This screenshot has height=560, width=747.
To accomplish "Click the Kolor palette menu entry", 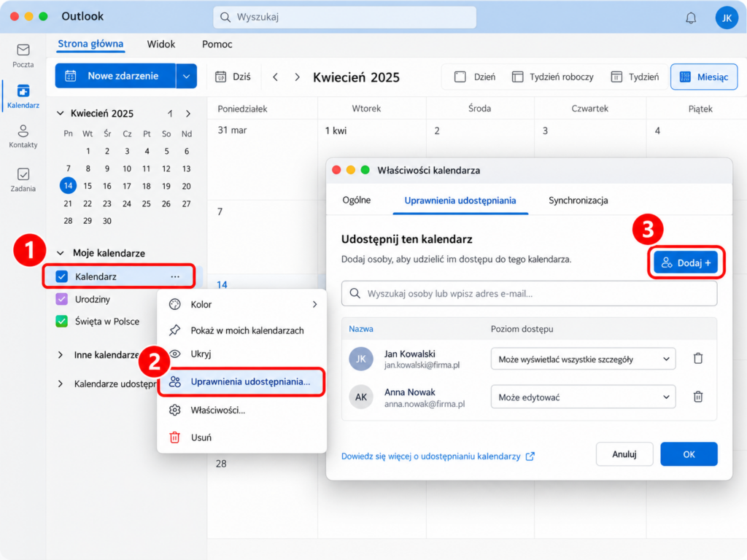I will (x=242, y=304).
